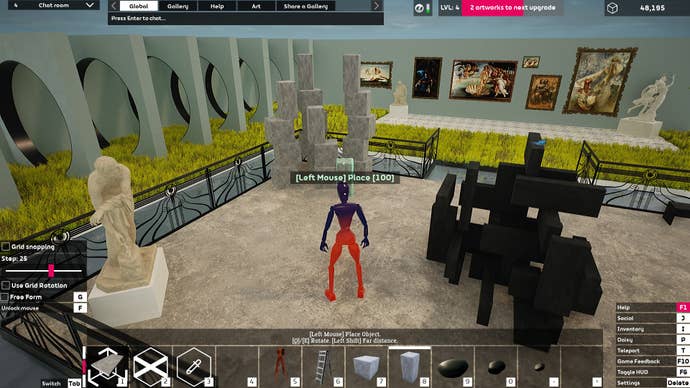Click the LVL: 4 indicator
Screen dimensions: 690x388
[450, 7]
